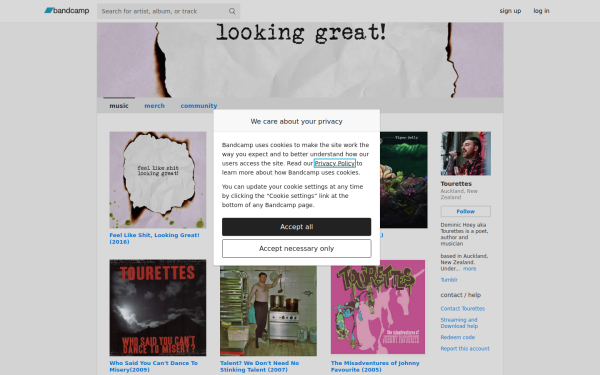Open Streaming and Download help
The image size is (600, 375).
[x=459, y=323]
